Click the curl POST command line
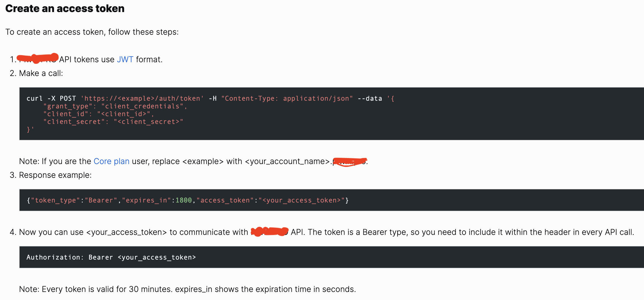The image size is (644, 300). coord(210,98)
